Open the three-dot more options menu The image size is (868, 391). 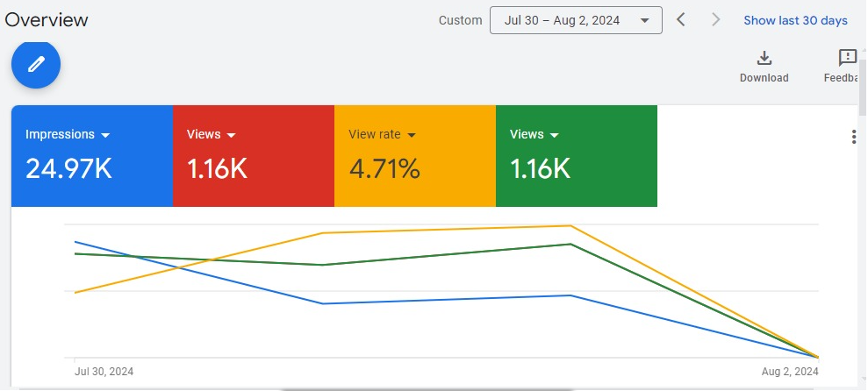854,137
